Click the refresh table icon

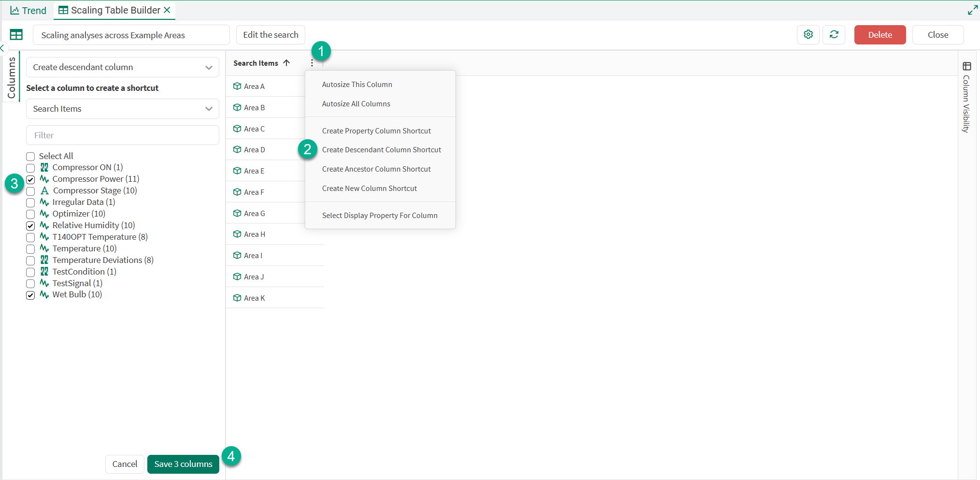pos(834,34)
